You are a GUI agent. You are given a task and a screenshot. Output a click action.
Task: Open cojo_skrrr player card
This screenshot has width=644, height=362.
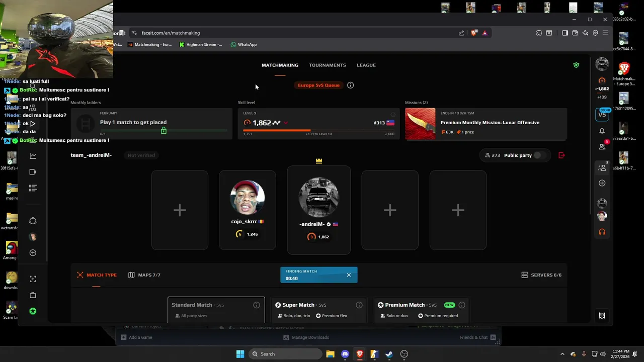click(247, 210)
